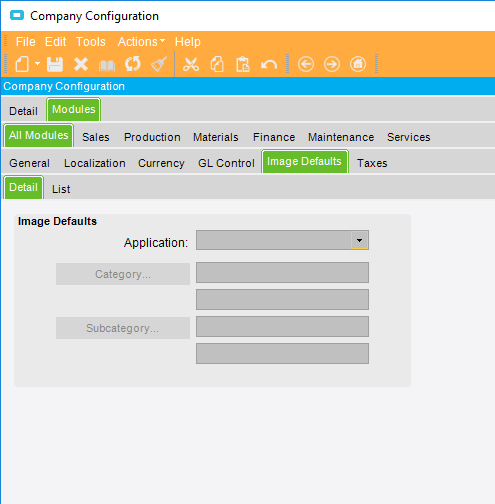Click the Cut scissors icon

(191, 64)
